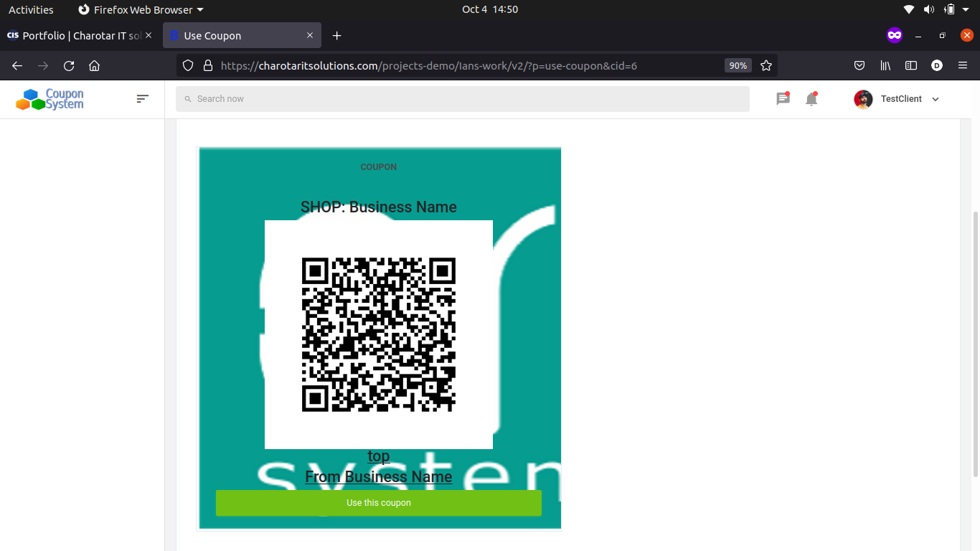980x551 pixels.
Task: Click the TestClient avatar picture
Action: (863, 99)
